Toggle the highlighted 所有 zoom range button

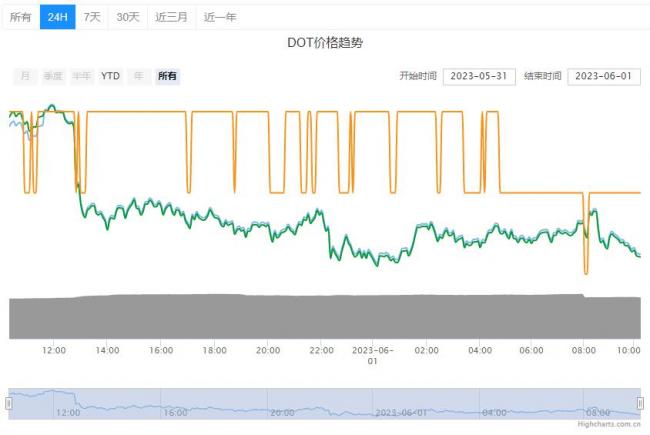[167, 76]
